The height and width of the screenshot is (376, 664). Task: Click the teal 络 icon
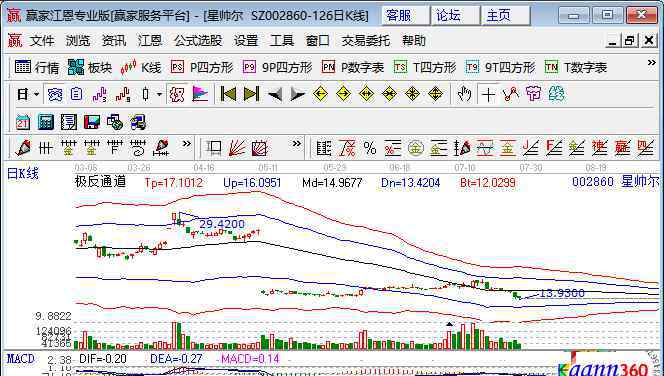point(556,94)
